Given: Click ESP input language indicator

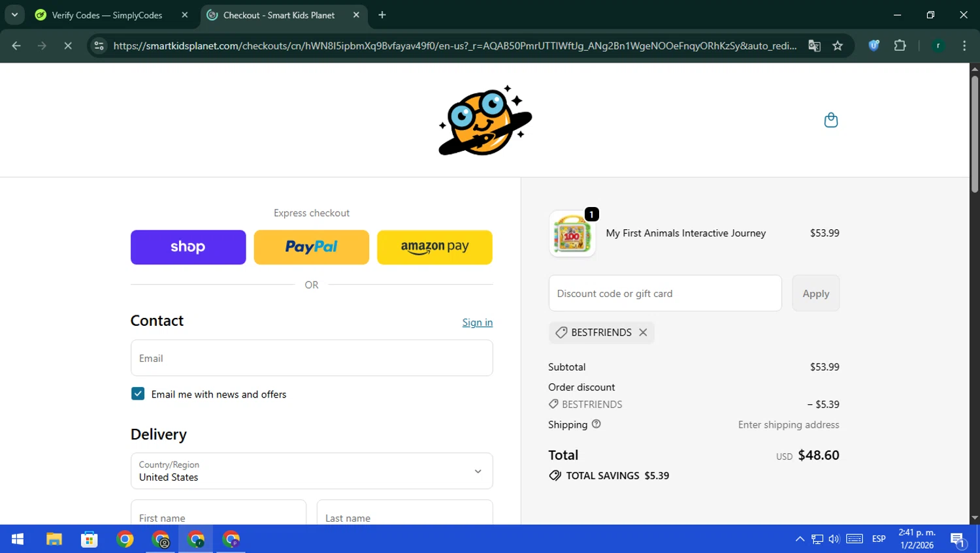Looking at the screenshot, I should [x=879, y=539].
